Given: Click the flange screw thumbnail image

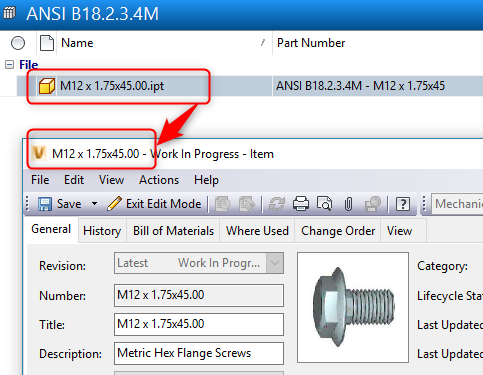Looking at the screenshot, I should 353,307.
